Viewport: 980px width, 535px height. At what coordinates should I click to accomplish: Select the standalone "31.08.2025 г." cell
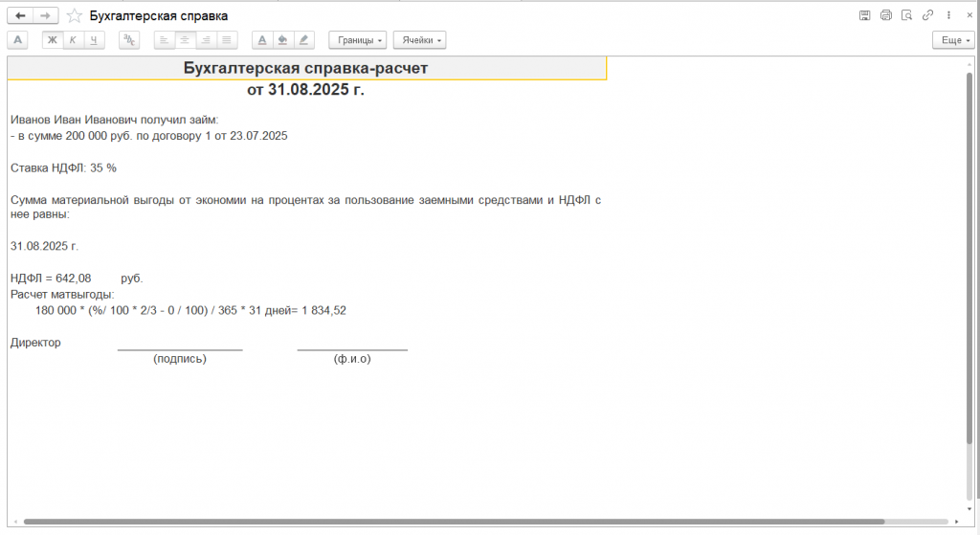(x=44, y=246)
